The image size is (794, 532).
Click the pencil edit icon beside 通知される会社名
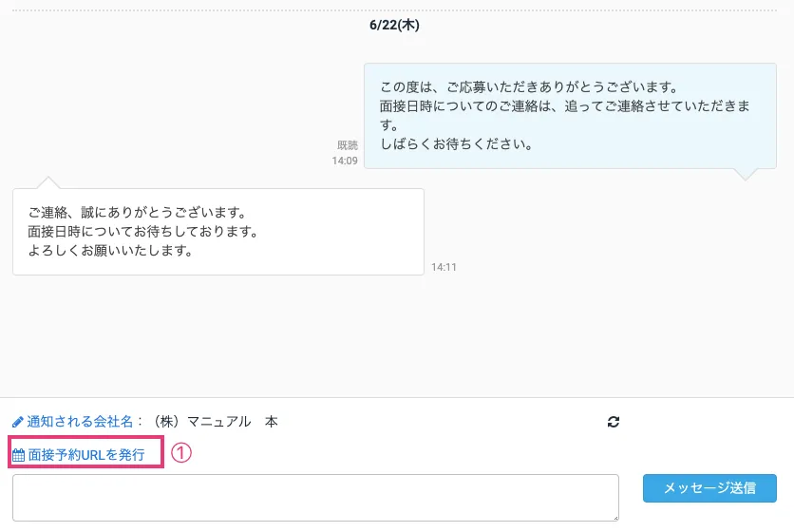click(x=18, y=422)
